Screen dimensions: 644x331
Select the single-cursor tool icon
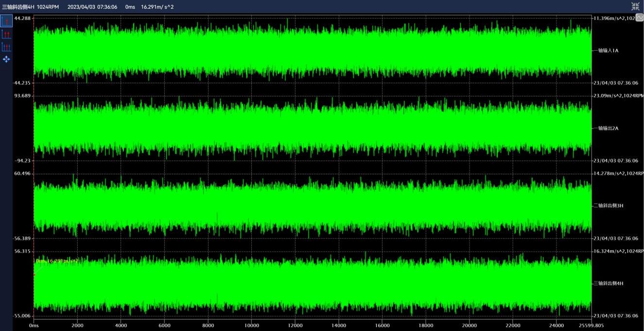(x=6, y=21)
